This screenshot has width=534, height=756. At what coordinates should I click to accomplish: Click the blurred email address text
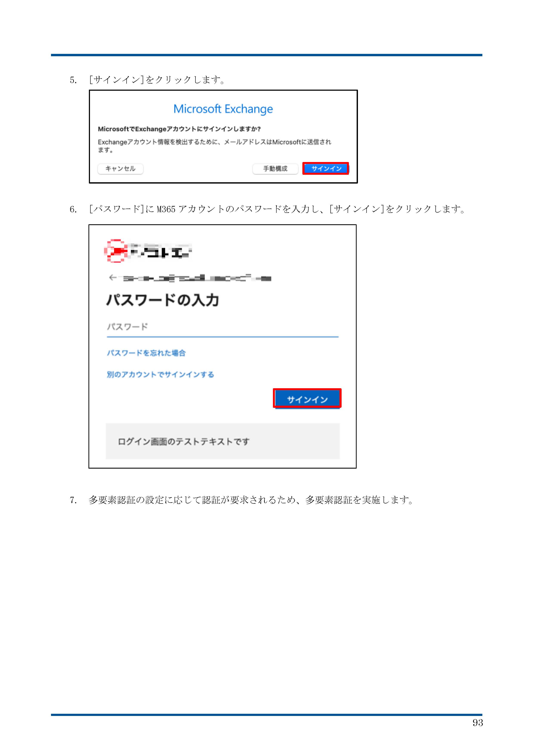coord(196,278)
